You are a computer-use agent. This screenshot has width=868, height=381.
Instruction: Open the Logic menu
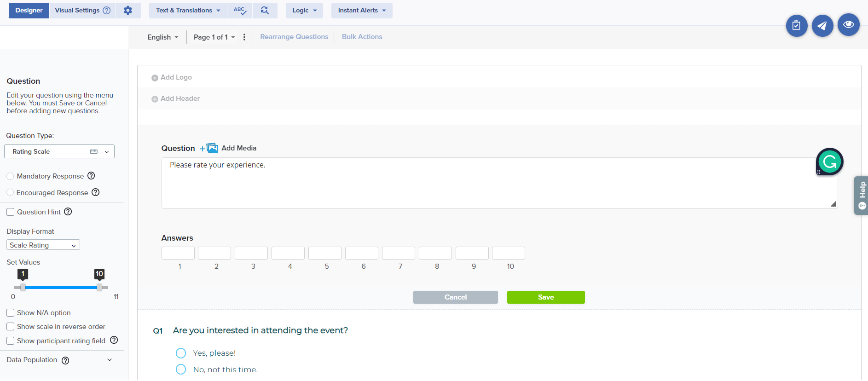tap(304, 11)
